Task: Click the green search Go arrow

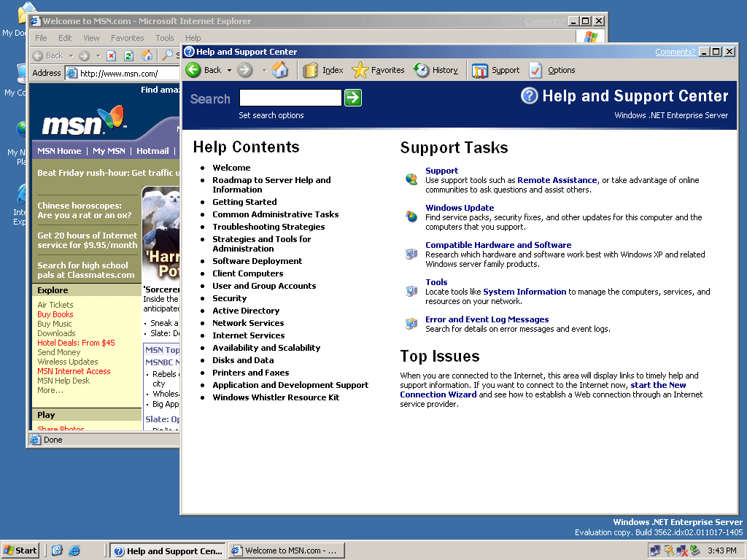Action: [x=353, y=98]
